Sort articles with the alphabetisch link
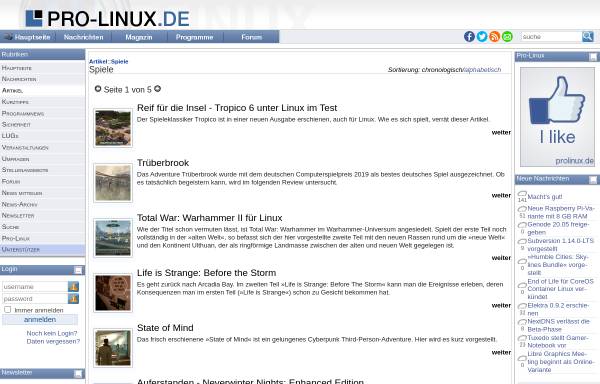 [482, 70]
